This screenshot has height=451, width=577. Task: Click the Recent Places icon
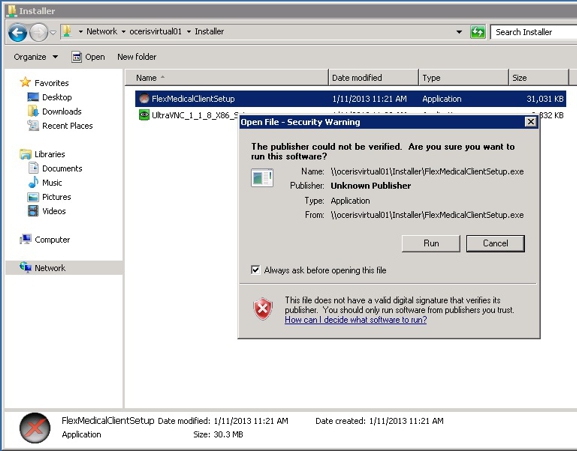coord(33,125)
